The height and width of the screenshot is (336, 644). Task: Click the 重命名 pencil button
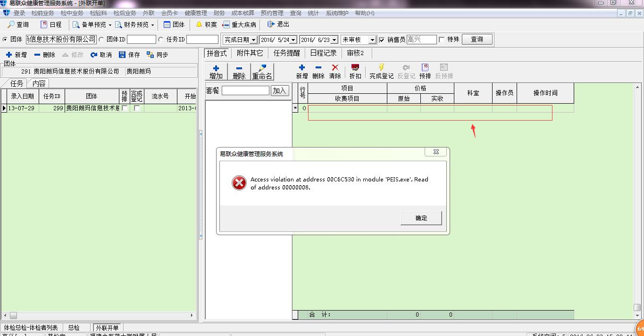click(262, 72)
